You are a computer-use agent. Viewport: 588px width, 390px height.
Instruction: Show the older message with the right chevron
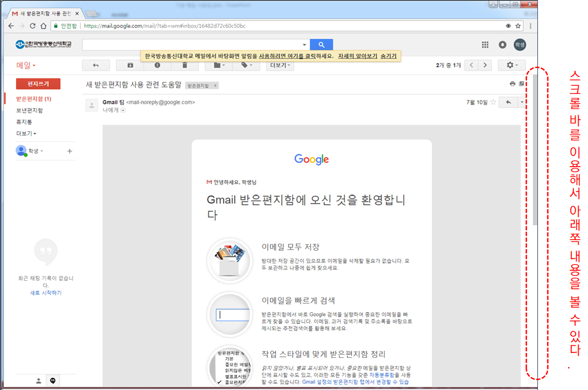click(x=485, y=65)
